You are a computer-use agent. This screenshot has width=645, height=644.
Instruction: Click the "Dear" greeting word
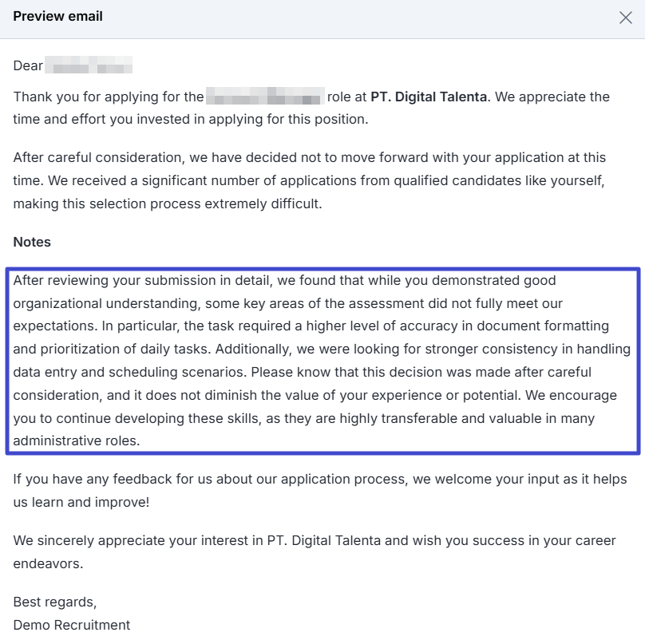(x=28, y=66)
